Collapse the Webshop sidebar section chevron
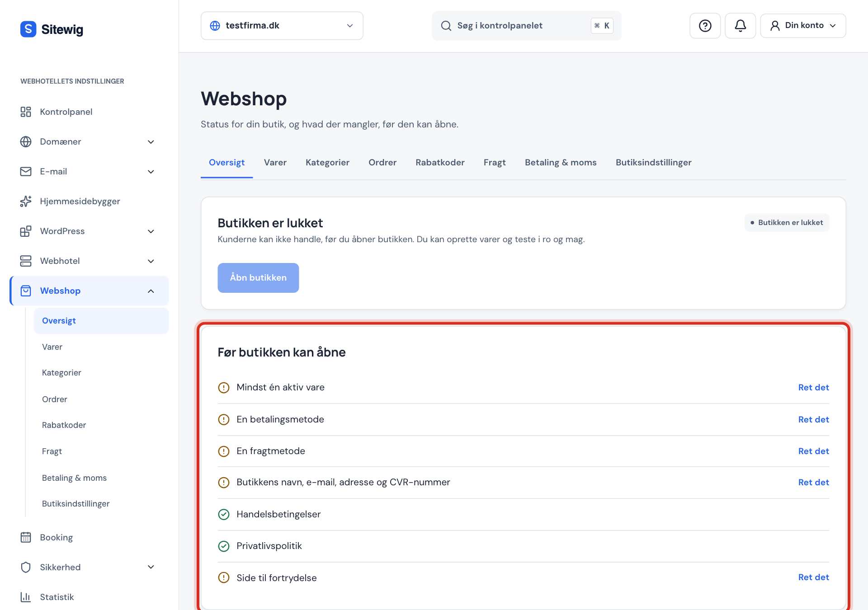 (151, 291)
